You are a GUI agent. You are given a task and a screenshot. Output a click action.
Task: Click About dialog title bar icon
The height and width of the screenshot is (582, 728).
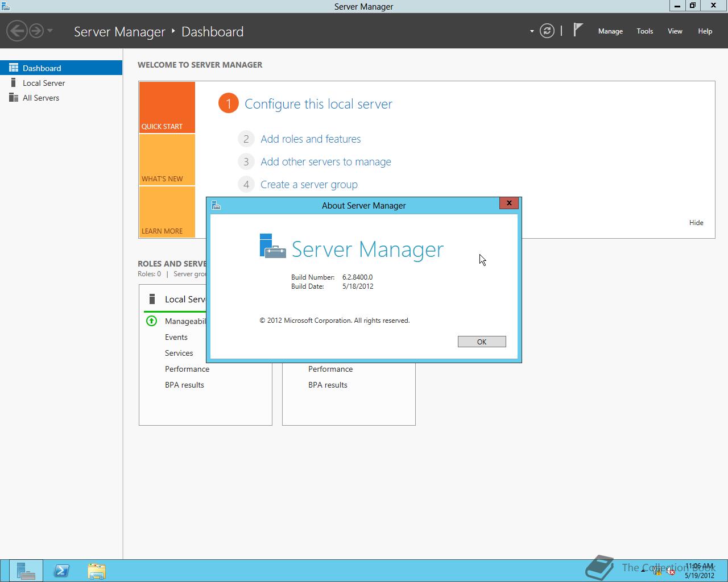click(x=216, y=205)
